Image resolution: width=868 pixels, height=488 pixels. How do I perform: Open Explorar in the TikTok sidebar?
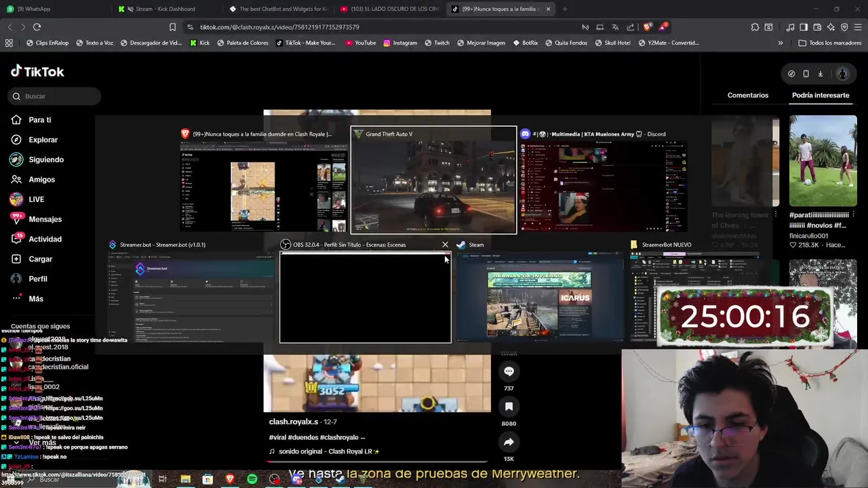click(x=43, y=140)
